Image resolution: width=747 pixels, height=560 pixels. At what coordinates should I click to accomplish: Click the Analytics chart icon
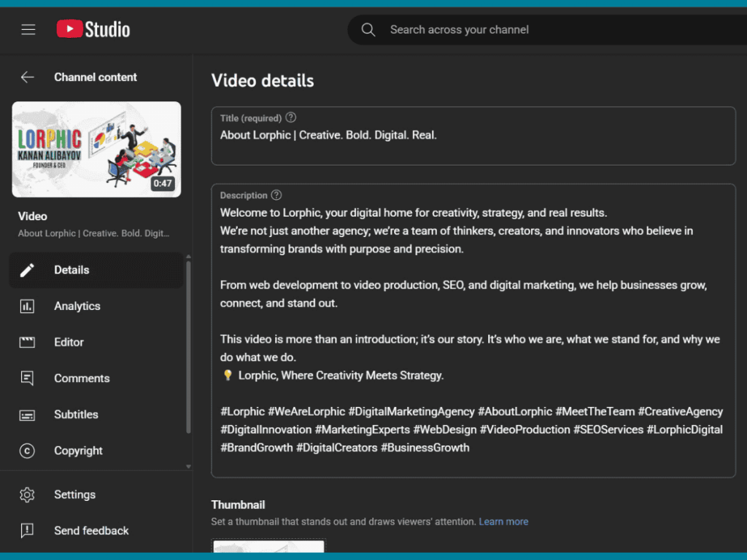[x=27, y=306]
